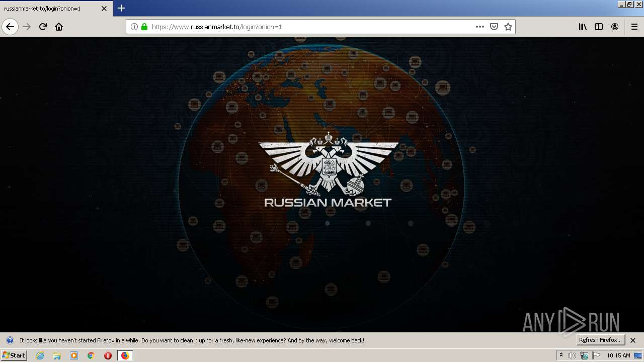View secure connection padlock details
This screenshot has height=362, width=644.
click(144, 27)
